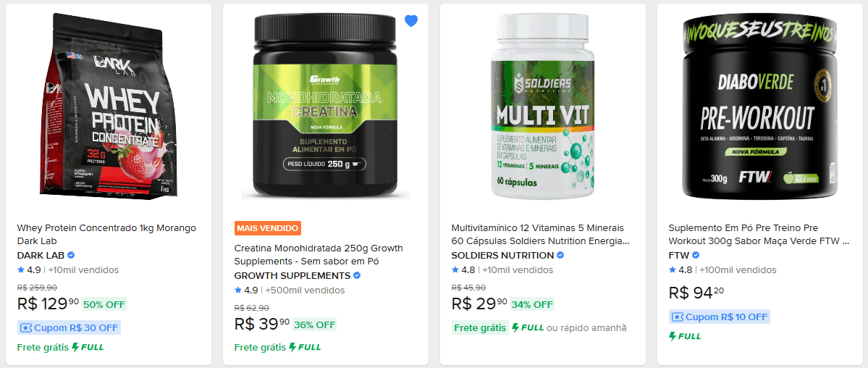Select the Diabo Verde pre-workout jar image

point(759,105)
